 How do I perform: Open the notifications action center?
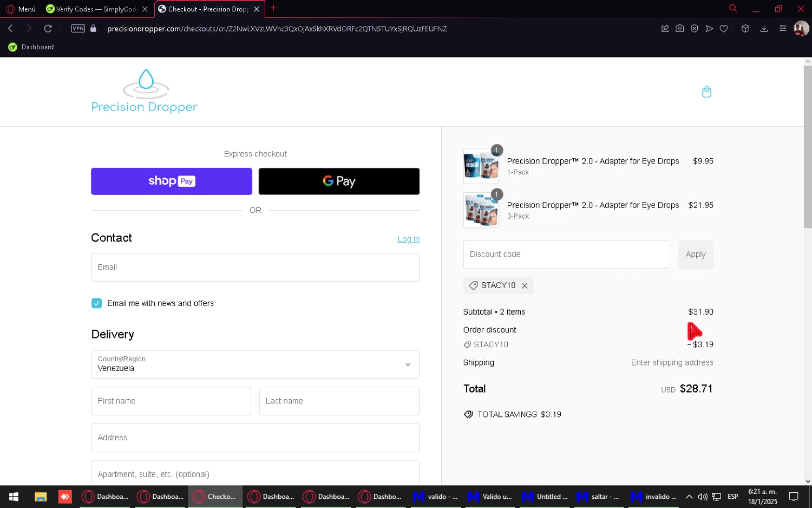(x=794, y=497)
